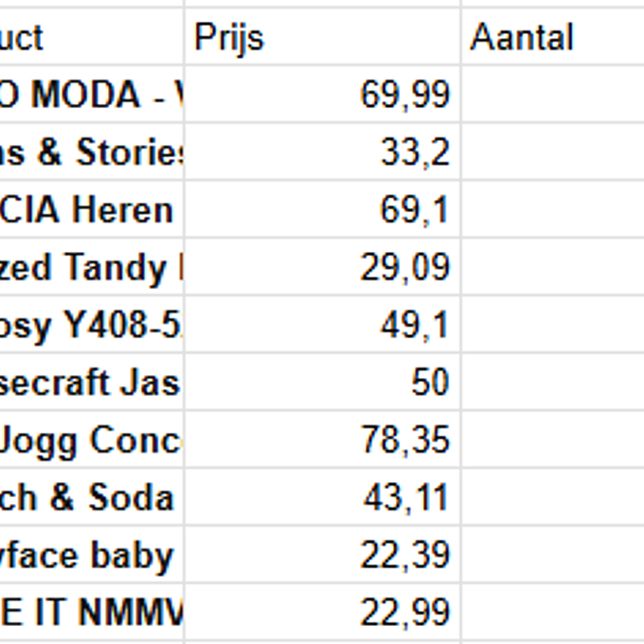Click the price cell showing 22,39
Image resolution: width=644 pixels, height=644 pixels.
click(x=322, y=556)
